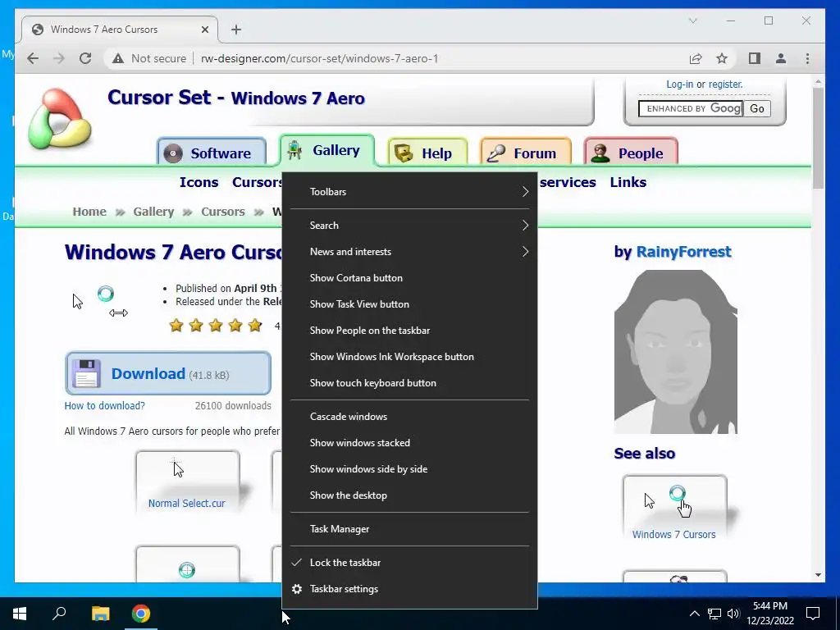The width and height of the screenshot is (840, 630).
Task: Click the Icons submenu link
Action: click(x=199, y=182)
